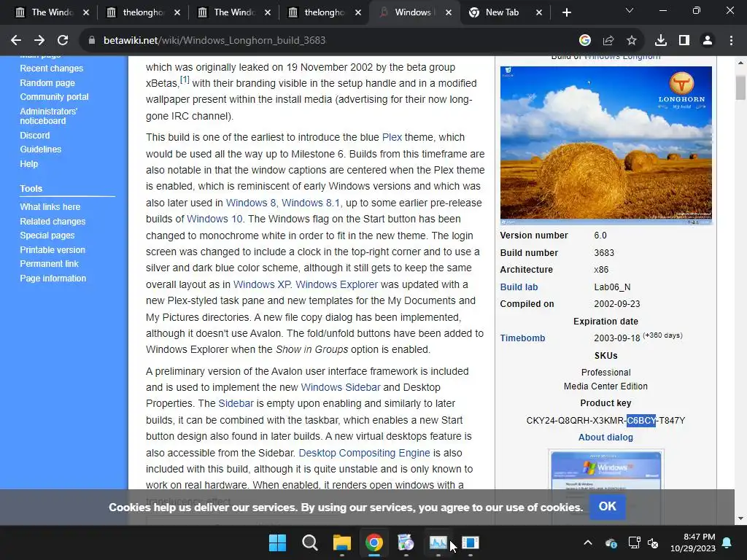Screen dimensions: 747x560
Task: Open Printable version link
Action: [53, 249]
